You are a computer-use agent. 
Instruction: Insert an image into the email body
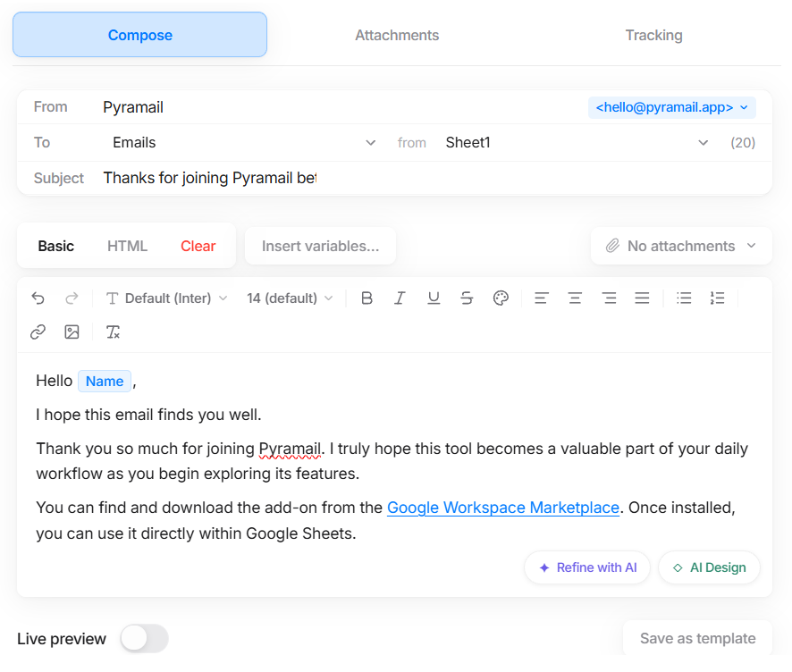point(72,332)
